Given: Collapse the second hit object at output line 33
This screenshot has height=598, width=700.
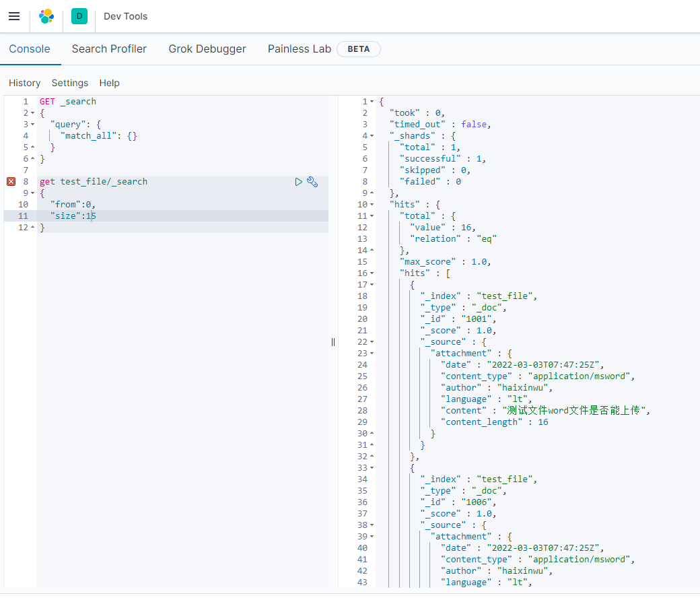Looking at the screenshot, I should pyautogui.click(x=372, y=468).
